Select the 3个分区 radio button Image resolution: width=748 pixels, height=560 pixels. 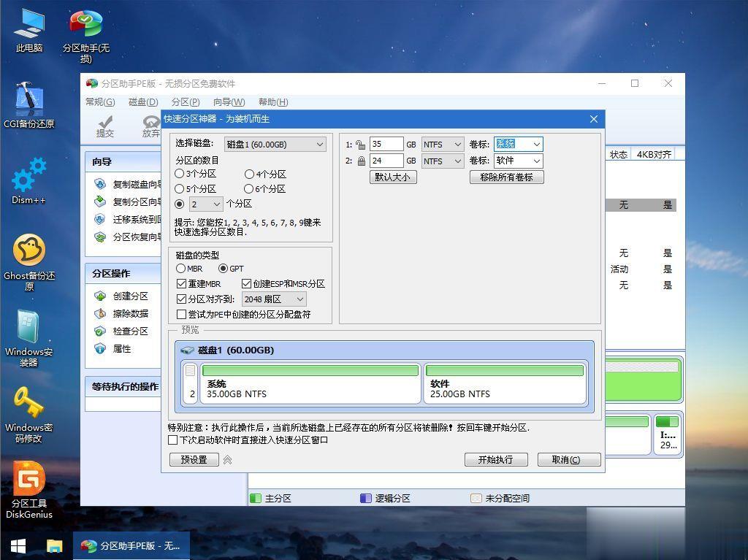tap(180, 174)
